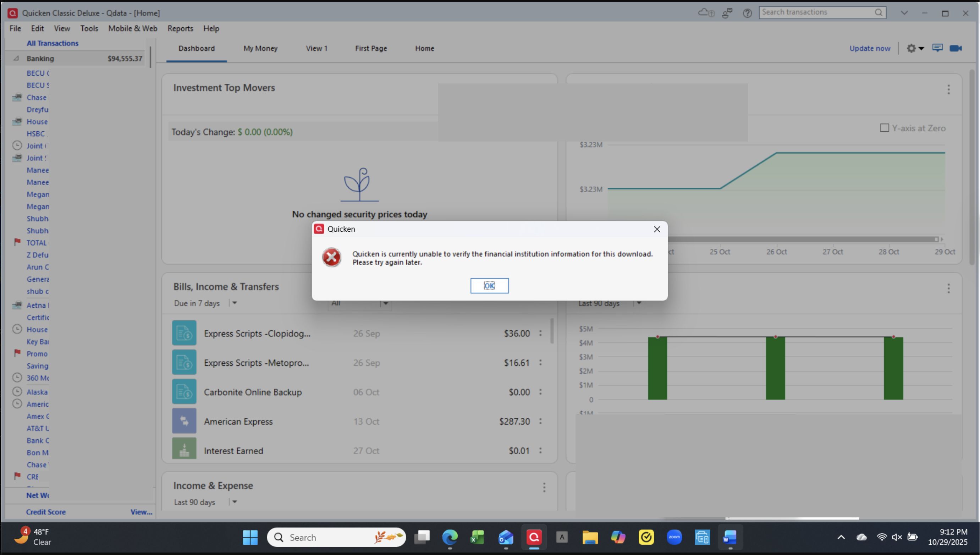The width and height of the screenshot is (980, 555).
Task: Click the cloud sync status icon
Action: coord(706,13)
